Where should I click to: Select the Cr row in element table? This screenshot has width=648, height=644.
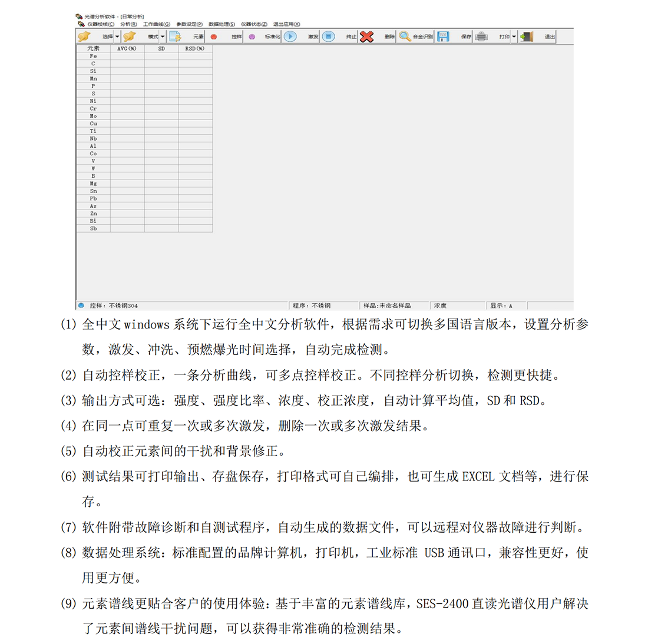point(93,109)
